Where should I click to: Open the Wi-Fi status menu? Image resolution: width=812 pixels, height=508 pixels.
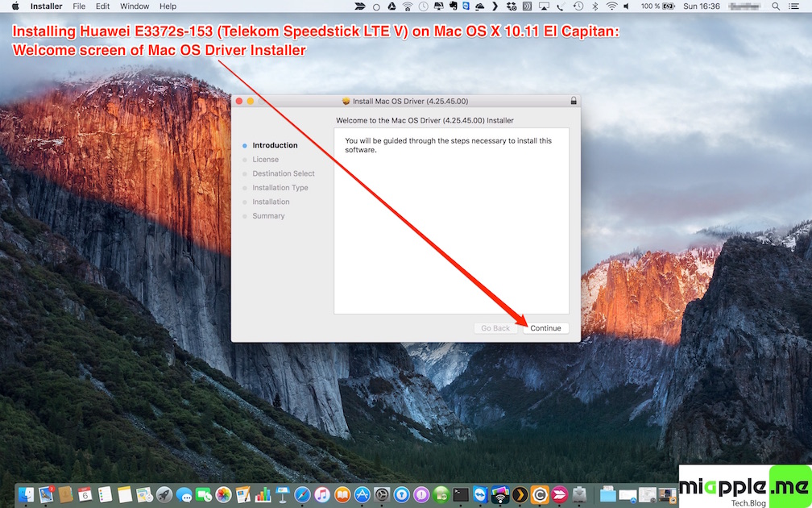[x=612, y=6]
